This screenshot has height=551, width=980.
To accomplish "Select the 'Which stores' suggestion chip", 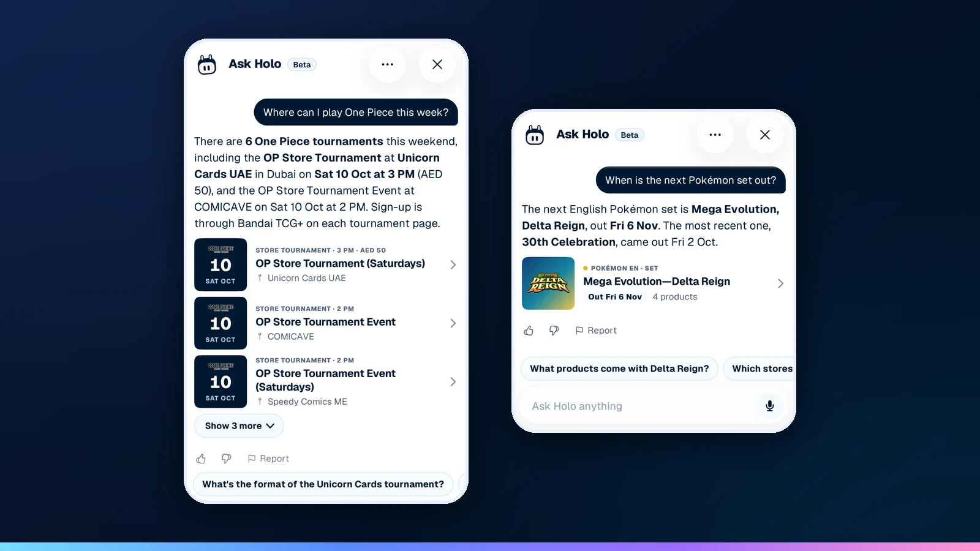I will pos(759,369).
